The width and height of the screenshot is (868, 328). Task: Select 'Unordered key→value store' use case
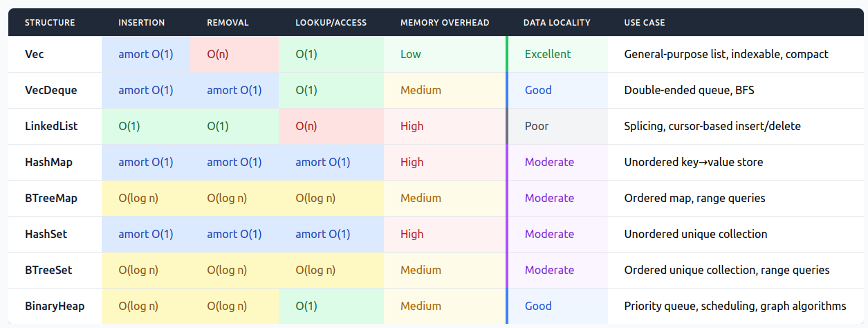point(693,162)
